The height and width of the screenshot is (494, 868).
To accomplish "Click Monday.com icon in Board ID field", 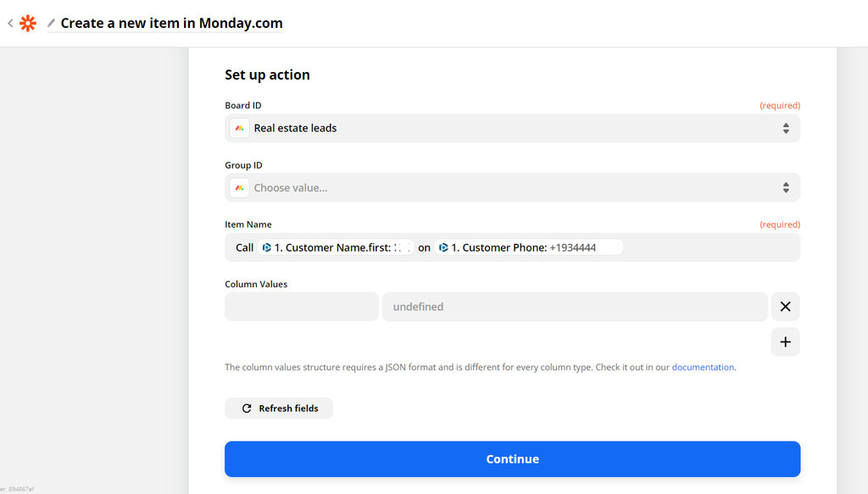I will 240,128.
